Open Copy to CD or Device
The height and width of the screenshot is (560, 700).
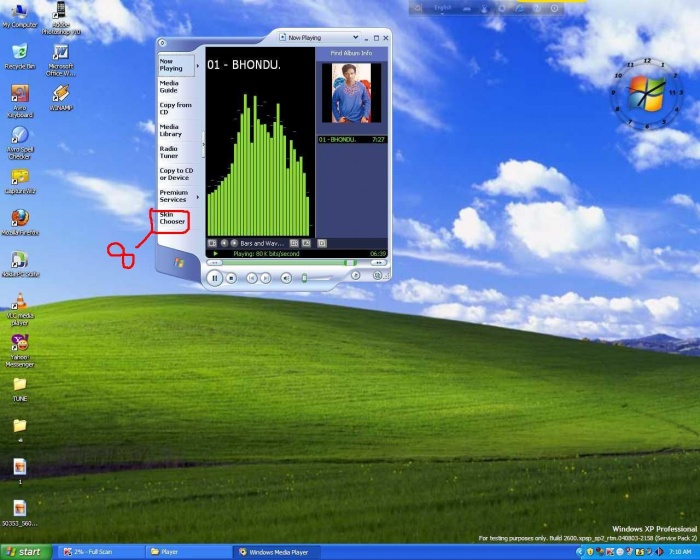176,174
